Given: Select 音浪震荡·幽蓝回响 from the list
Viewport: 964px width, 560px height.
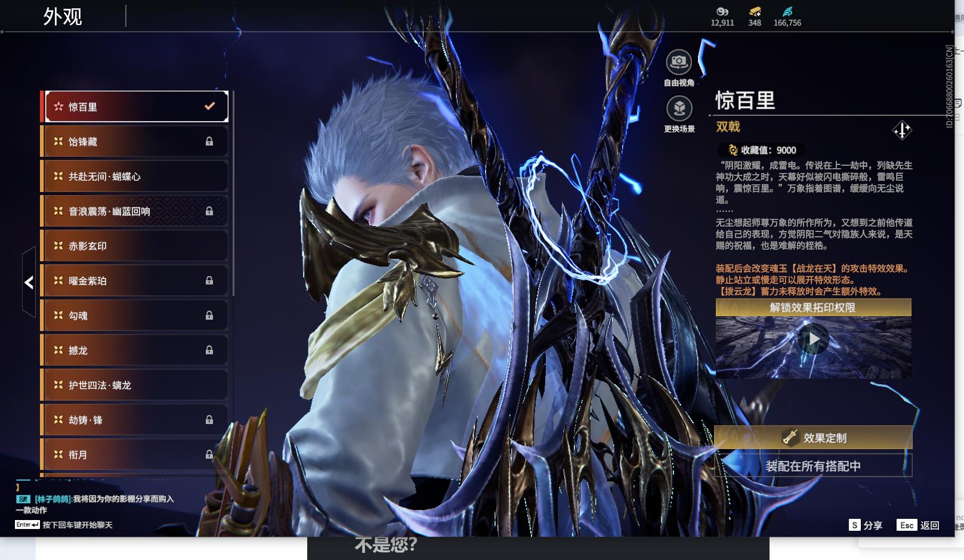Looking at the screenshot, I should tap(134, 211).
